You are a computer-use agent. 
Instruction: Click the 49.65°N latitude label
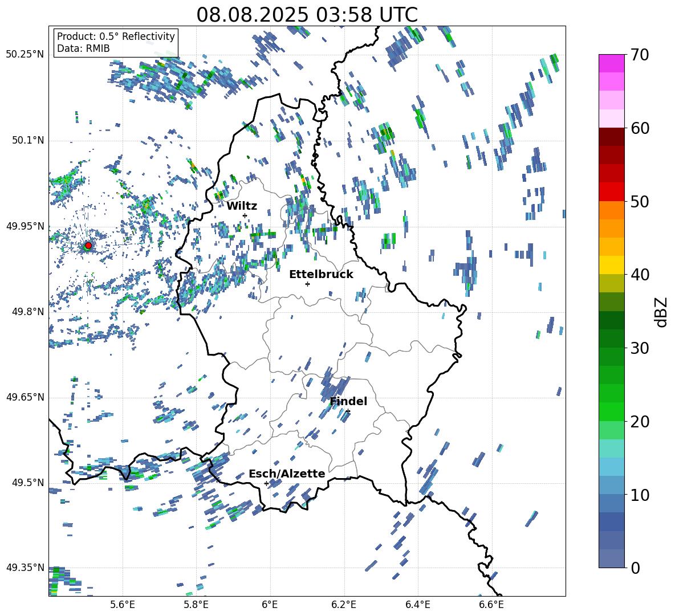pyautogui.click(x=25, y=397)
